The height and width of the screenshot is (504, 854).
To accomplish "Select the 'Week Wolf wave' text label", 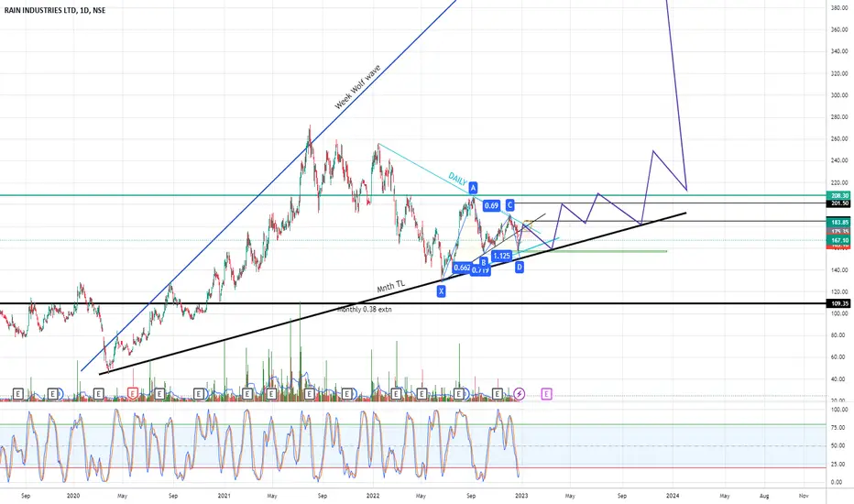I will [x=356, y=87].
